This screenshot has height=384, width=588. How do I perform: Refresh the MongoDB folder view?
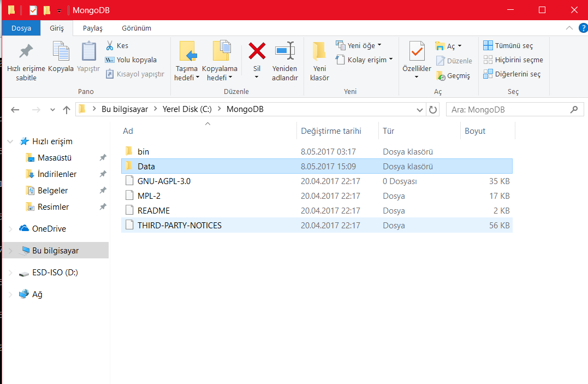point(433,110)
